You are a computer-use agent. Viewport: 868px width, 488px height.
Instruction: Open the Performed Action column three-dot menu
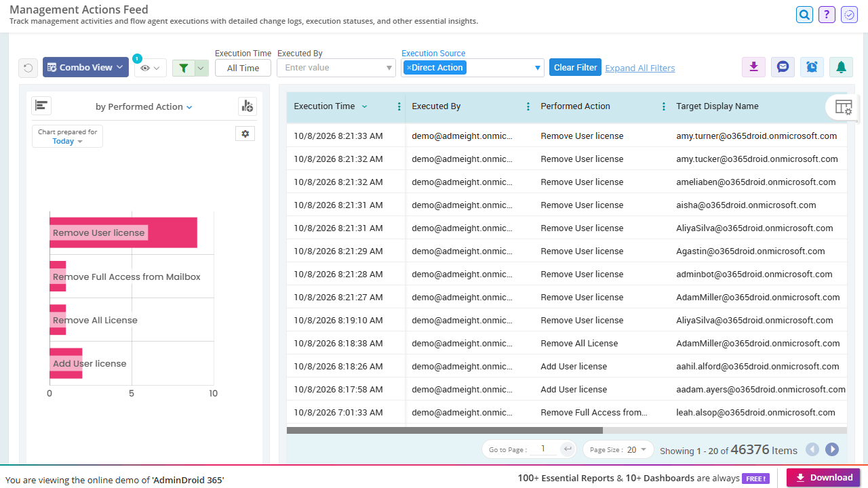click(664, 106)
